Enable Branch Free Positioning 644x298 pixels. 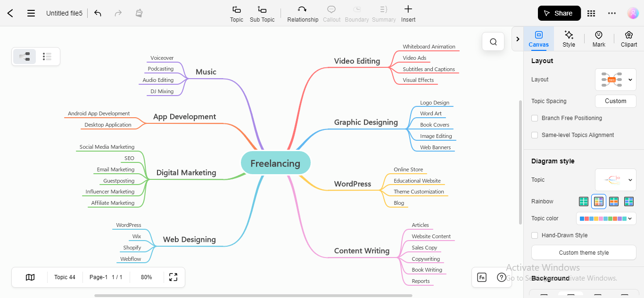[535, 118]
